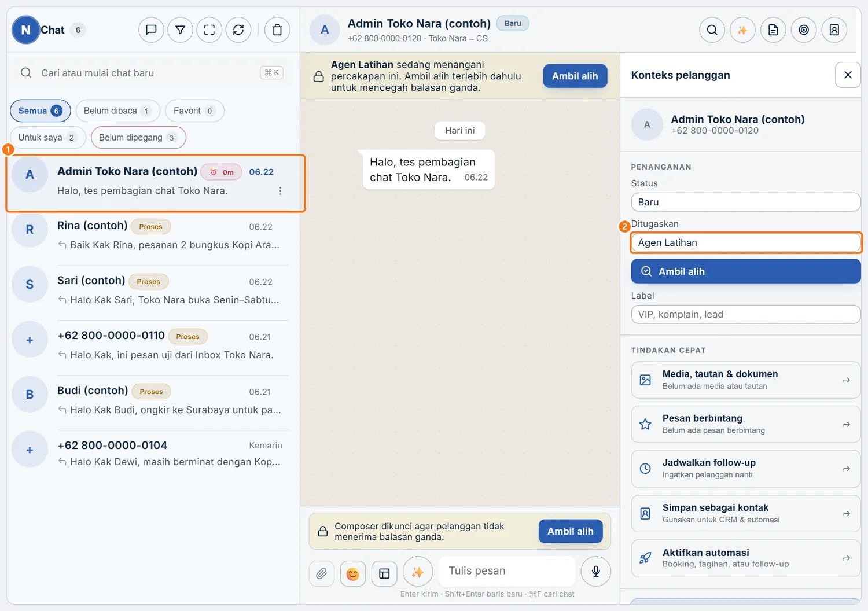The width and height of the screenshot is (868, 611).
Task: Close the Konteks pelanggan panel
Action: click(x=848, y=75)
